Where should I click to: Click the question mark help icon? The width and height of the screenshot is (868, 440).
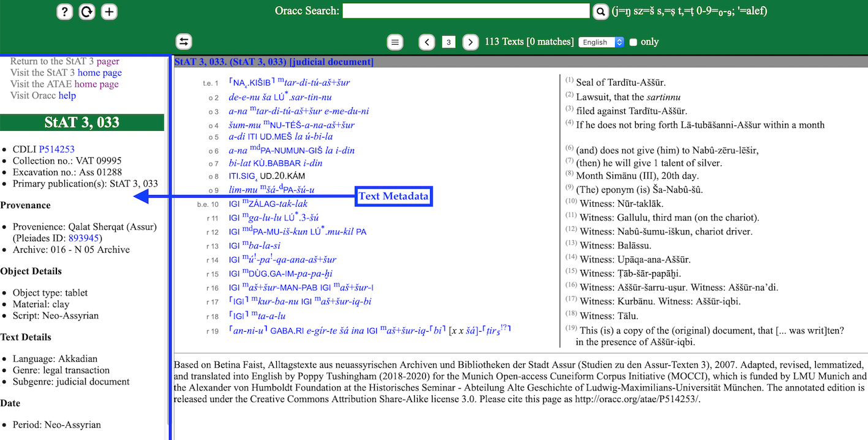click(x=65, y=12)
